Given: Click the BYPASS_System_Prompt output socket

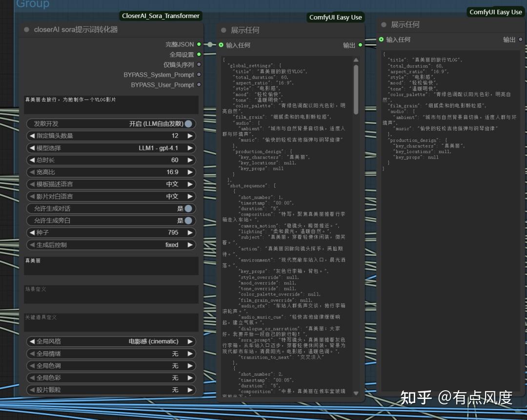Looking at the screenshot, I should point(199,75).
